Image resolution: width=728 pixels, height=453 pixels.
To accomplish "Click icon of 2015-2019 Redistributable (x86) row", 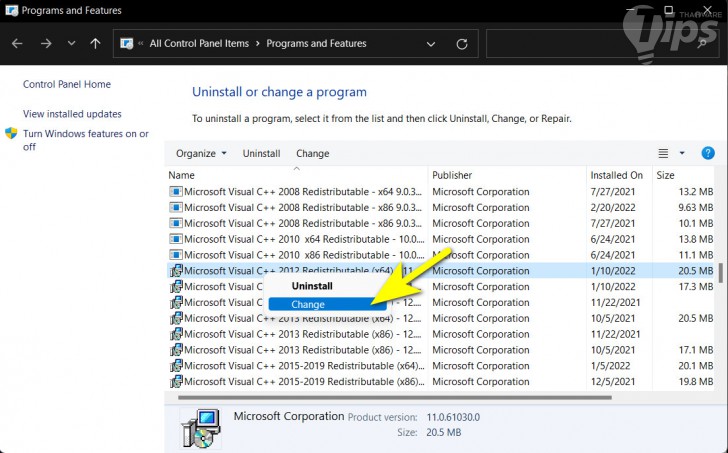I will click(176, 381).
